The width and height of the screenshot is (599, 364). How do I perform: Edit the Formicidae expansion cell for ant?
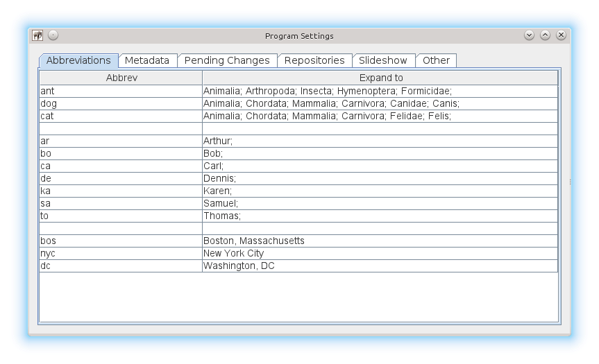tap(380, 91)
